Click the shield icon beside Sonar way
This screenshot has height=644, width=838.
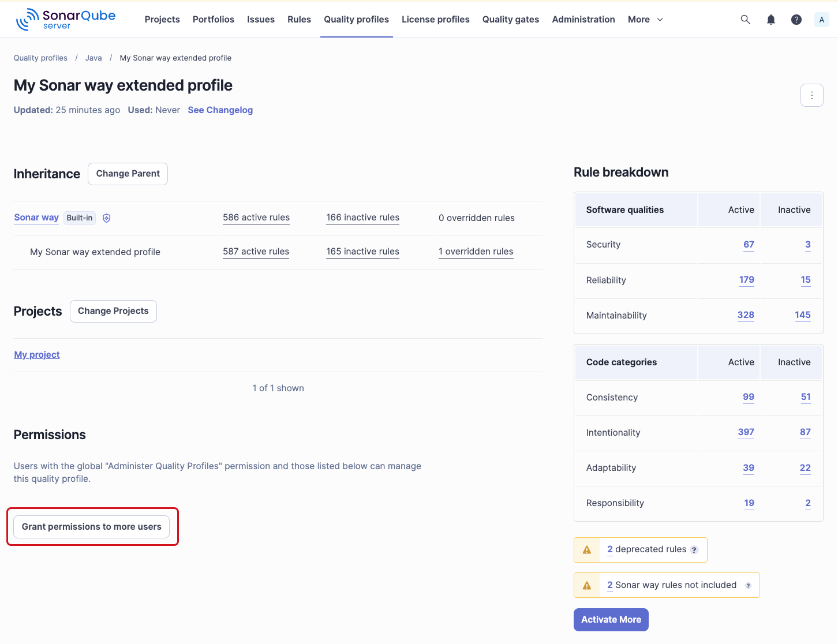click(107, 218)
